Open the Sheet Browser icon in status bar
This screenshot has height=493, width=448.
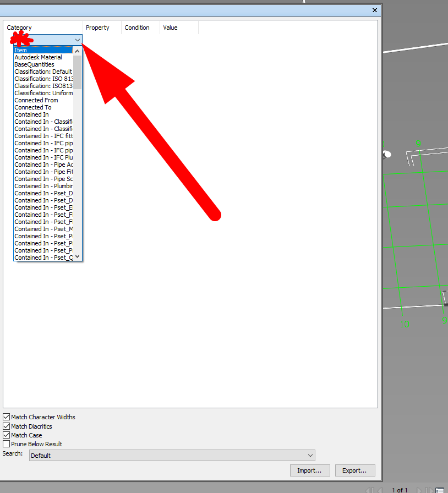440,490
